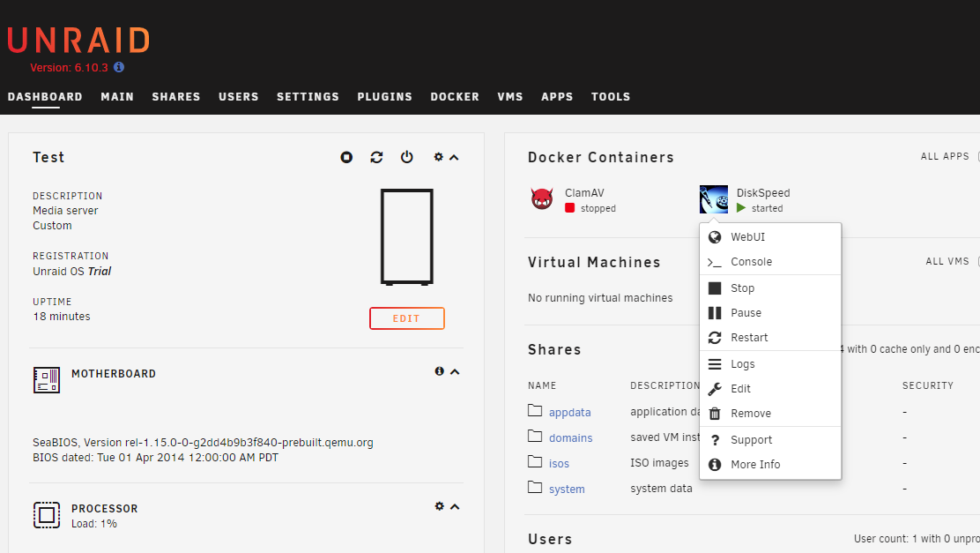The height and width of the screenshot is (553, 980).
Task: Switch to the Main tab
Action: click(x=117, y=97)
